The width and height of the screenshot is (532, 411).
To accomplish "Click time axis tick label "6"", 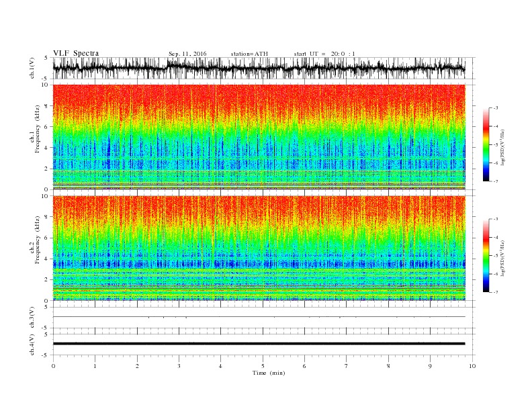I will tap(304, 366).
